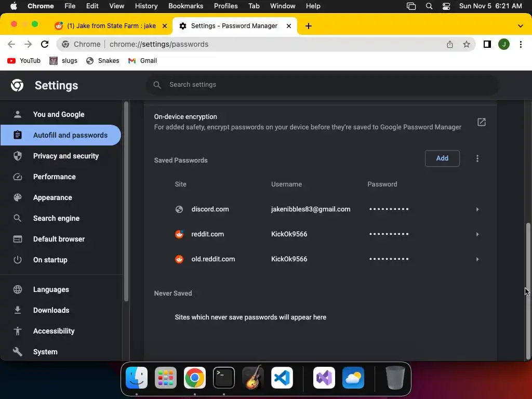Screen dimensions: 532x399
Task: Open Saved Passwords more options menu
Action: (x=477, y=158)
